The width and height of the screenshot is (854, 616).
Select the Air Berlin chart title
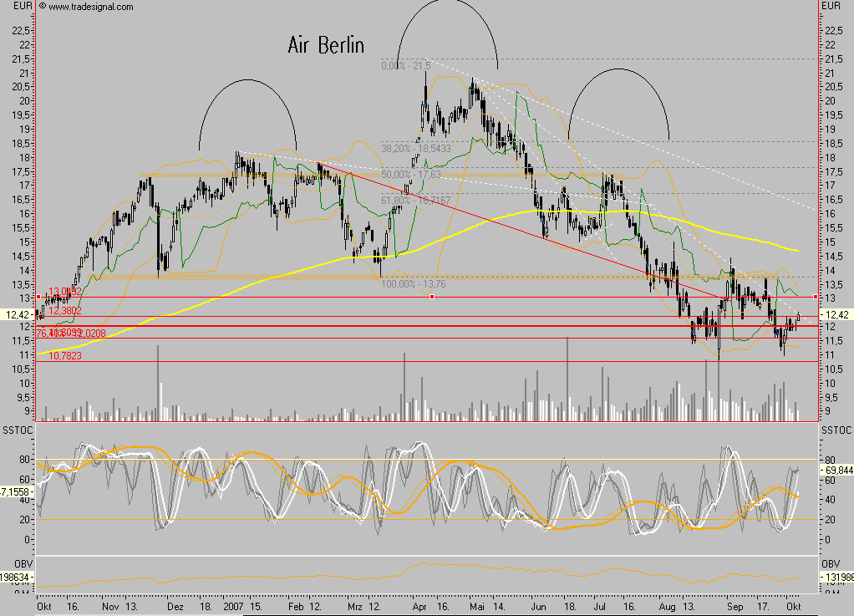point(326,43)
